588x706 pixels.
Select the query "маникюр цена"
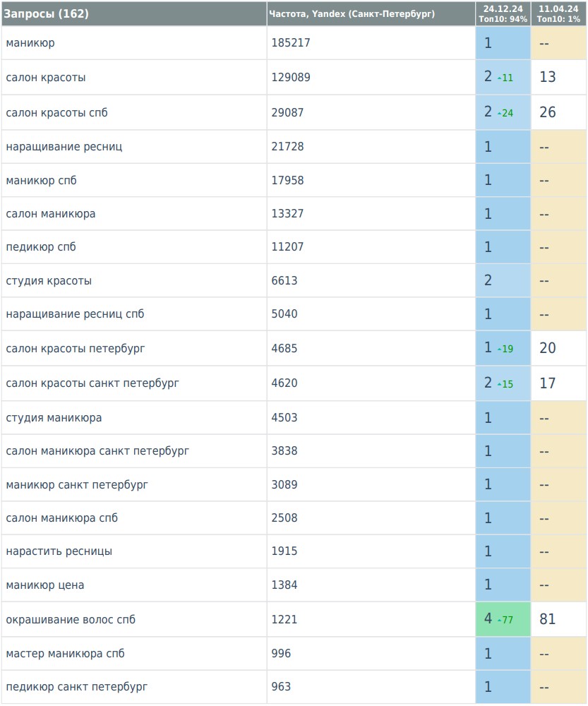(45, 585)
